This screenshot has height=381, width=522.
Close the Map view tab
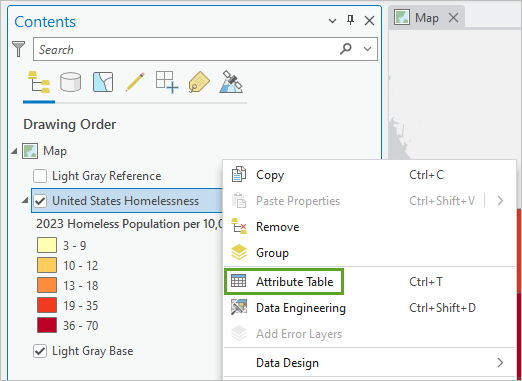[453, 17]
